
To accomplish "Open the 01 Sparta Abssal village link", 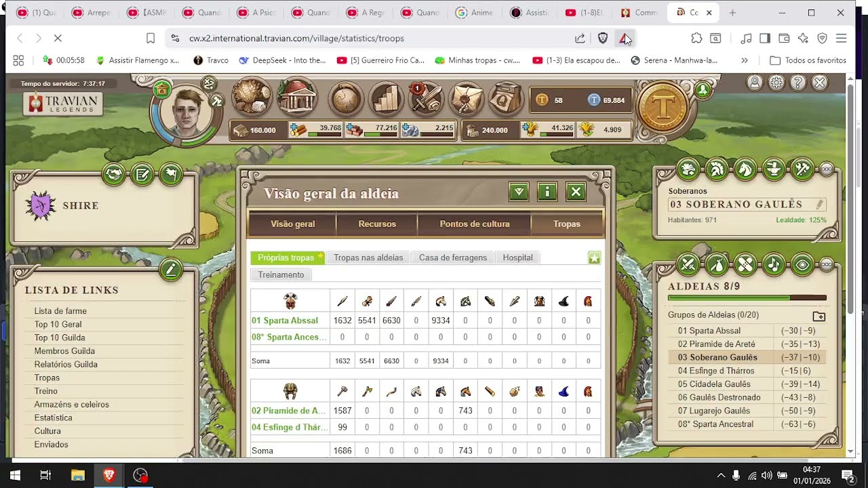I will pos(285,321).
